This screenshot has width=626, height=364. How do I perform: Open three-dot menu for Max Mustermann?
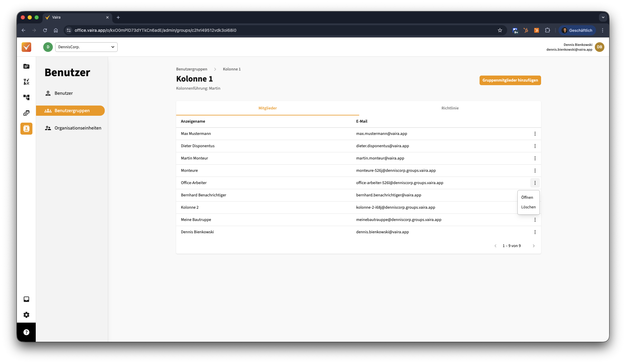pyautogui.click(x=535, y=134)
